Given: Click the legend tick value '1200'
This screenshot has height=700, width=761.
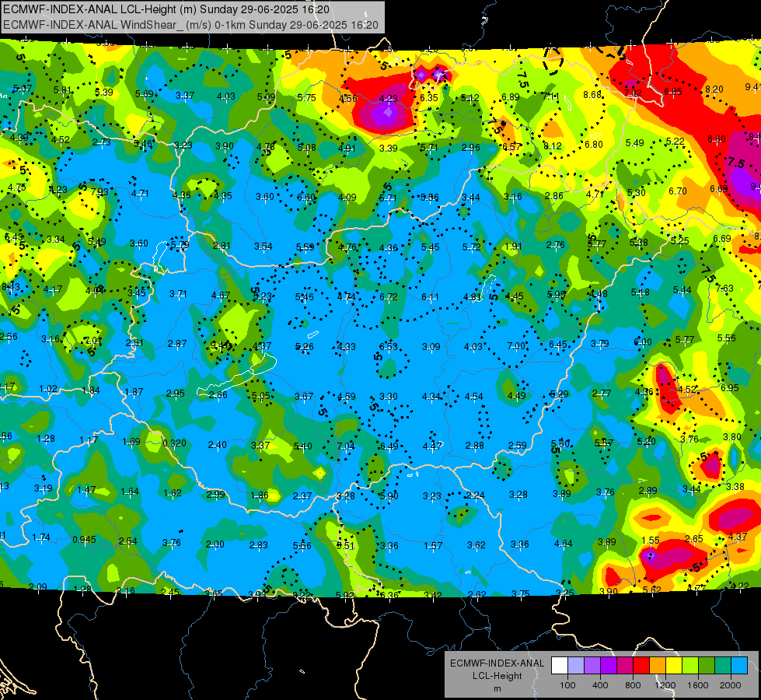Looking at the screenshot, I should click(x=665, y=685).
